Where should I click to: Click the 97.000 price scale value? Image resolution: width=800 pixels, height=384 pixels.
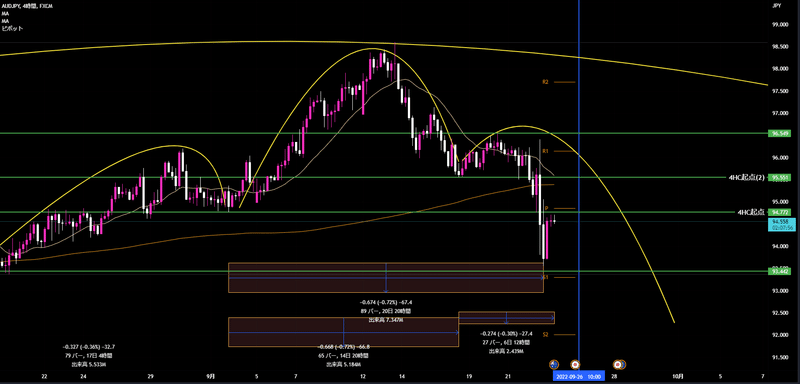pos(780,113)
